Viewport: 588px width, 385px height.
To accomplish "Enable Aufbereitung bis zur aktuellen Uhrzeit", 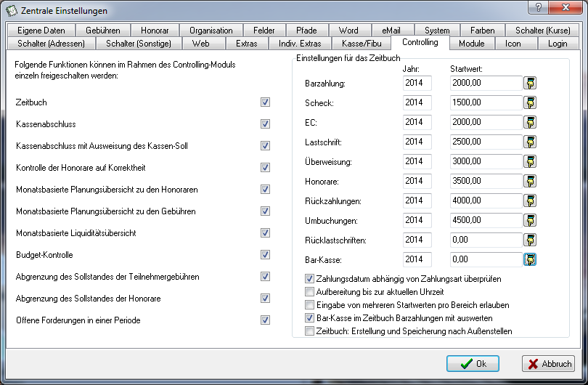I will click(309, 291).
